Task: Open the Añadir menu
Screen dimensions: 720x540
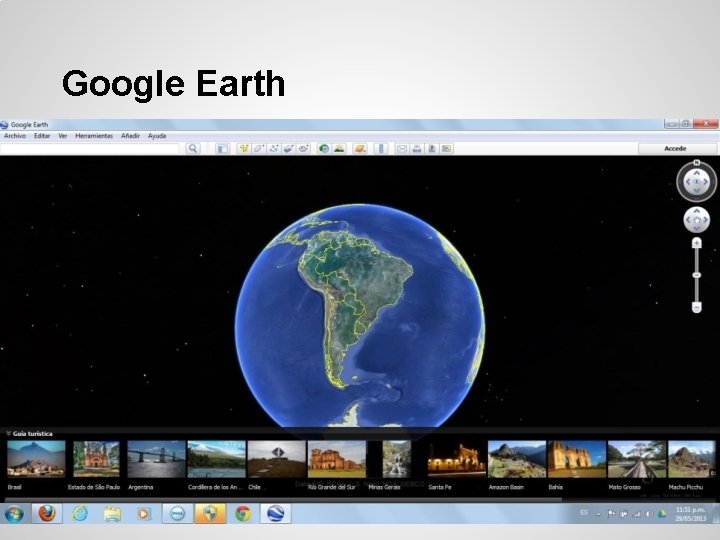Action: (130, 136)
